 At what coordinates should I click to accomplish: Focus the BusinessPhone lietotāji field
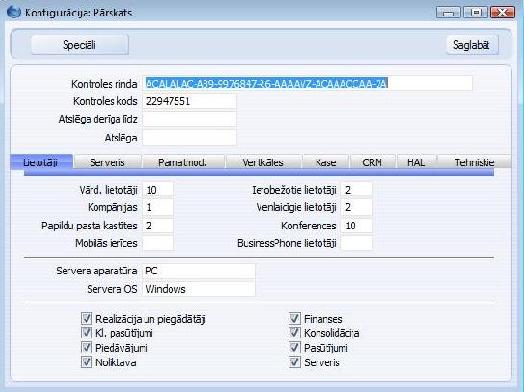[357, 243]
